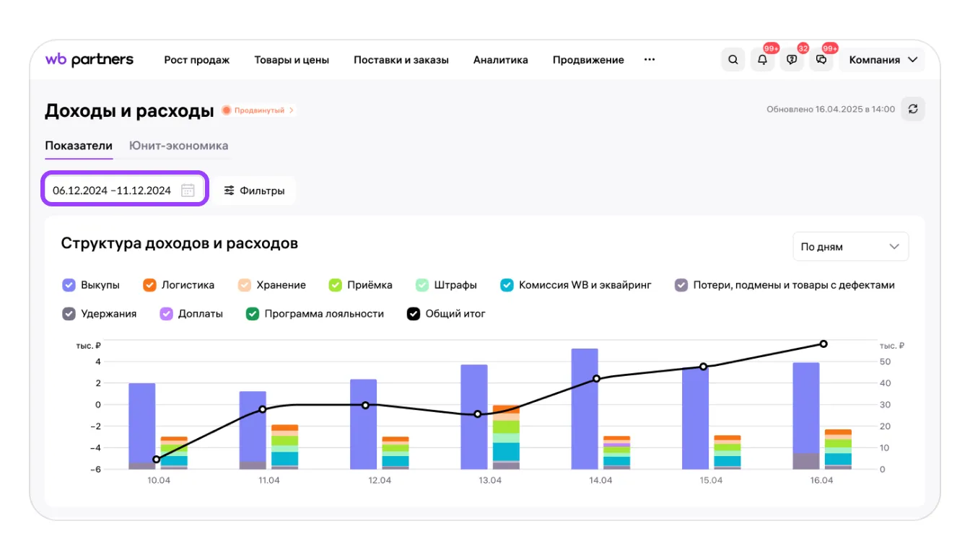Toggle the Логистика checkbox
Screen dimensions: 970x560
coord(150,285)
